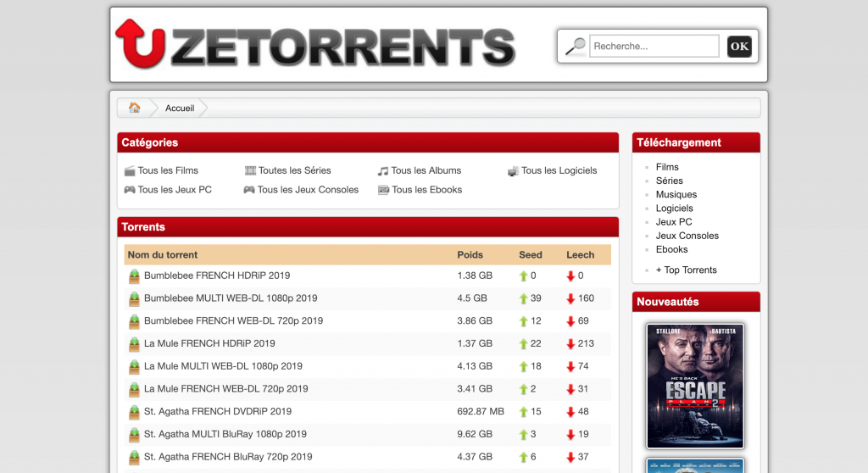
Task: Click the download icon next to Bumblebee MULTI WEB-DL 1080p
Action: pos(134,298)
